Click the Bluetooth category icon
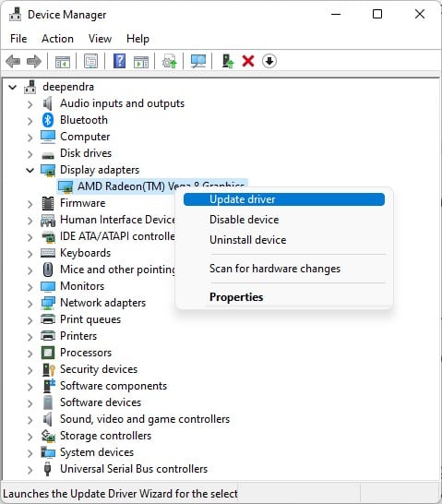442x504 pixels. (x=48, y=120)
